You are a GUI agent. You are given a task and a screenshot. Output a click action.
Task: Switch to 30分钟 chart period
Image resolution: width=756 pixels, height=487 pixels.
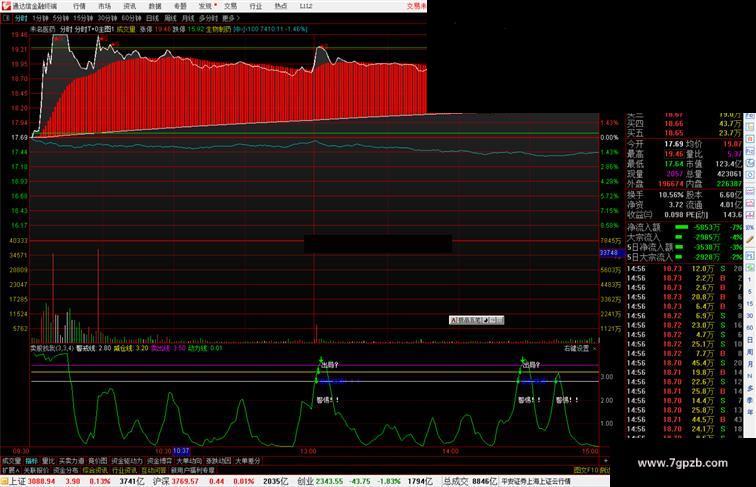(107, 18)
